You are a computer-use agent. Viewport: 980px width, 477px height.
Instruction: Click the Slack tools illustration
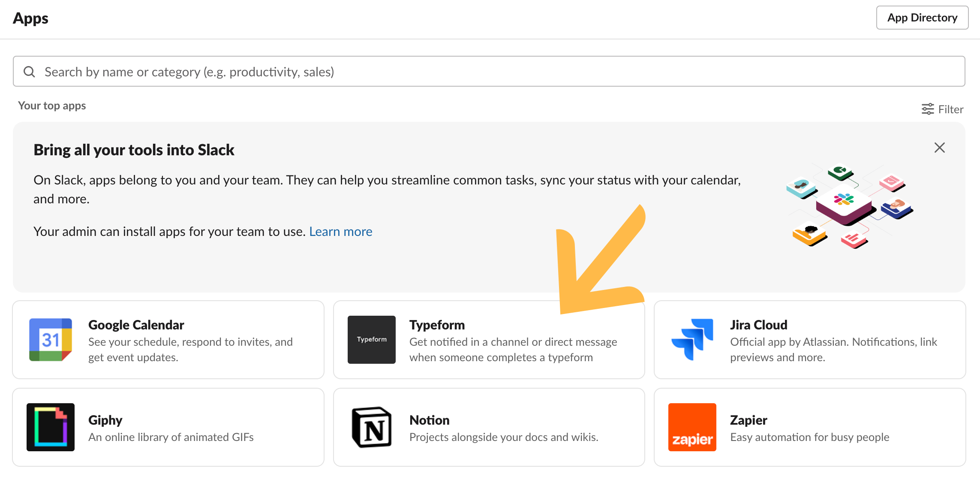[x=850, y=207]
